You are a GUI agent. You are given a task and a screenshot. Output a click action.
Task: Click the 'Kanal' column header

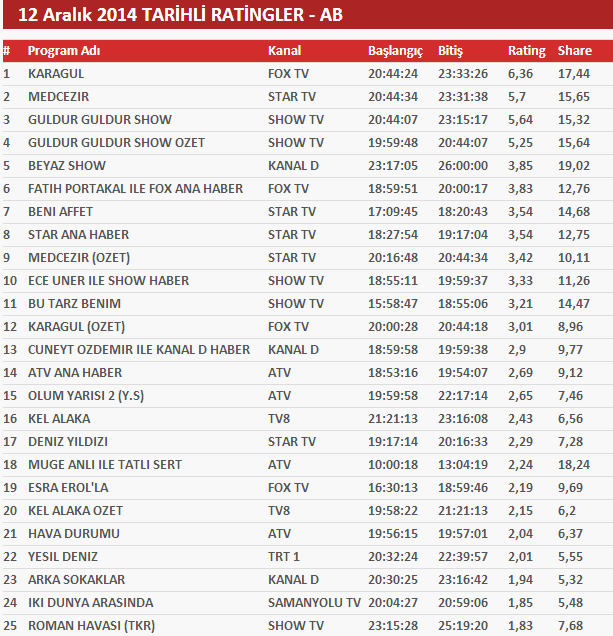[284, 51]
